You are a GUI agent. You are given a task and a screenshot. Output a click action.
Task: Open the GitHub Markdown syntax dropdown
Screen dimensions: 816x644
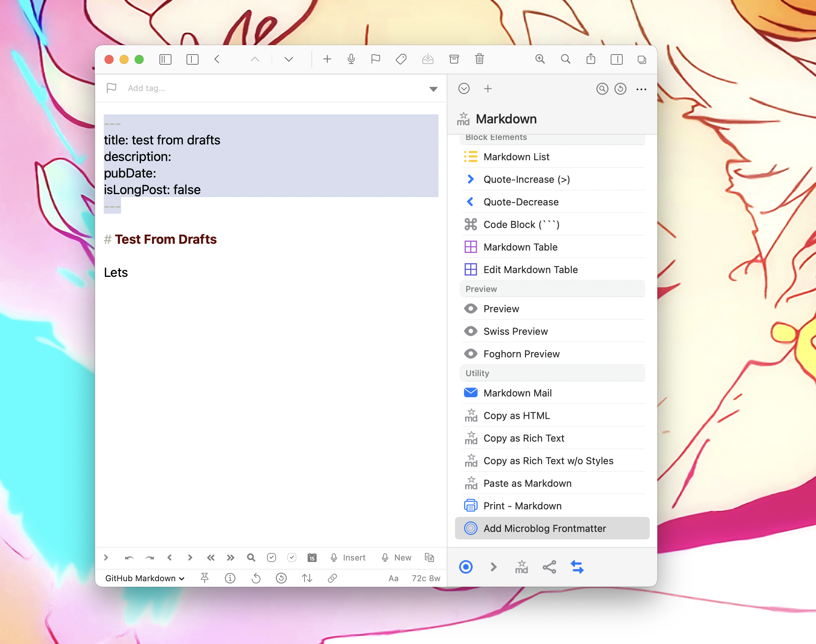[145, 578]
